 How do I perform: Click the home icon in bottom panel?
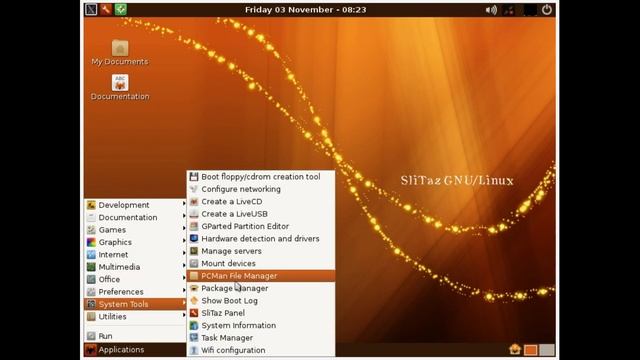(515, 349)
